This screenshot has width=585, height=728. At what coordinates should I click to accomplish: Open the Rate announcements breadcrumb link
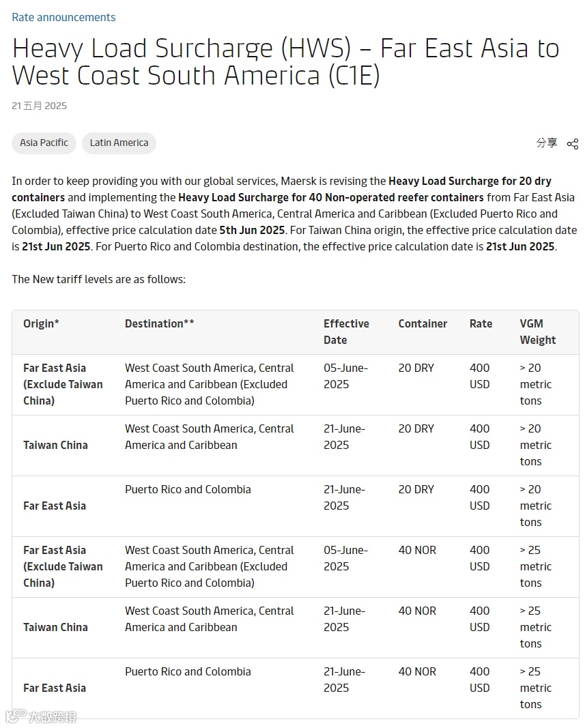pyautogui.click(x=63, y=18)
